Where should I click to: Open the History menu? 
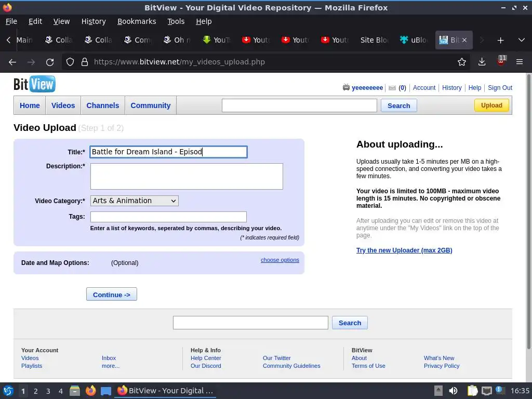(x=94, y=21)
